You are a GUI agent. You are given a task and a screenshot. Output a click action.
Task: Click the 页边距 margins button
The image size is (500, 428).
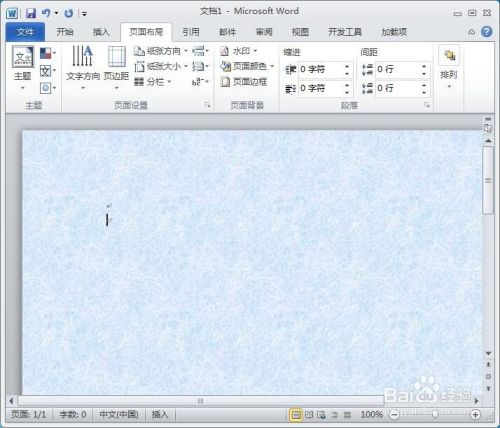[x=116, y=68]
